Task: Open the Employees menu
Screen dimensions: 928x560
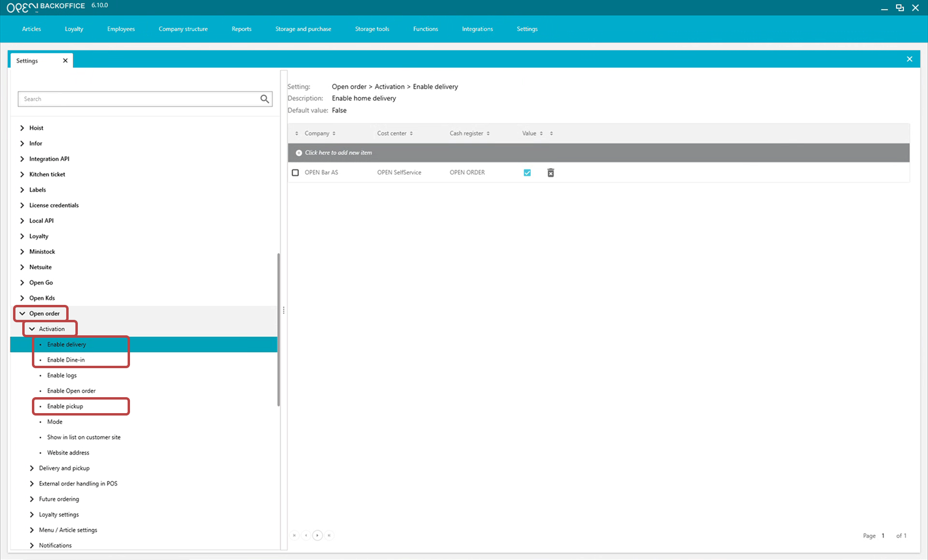Action: (121, 29)
